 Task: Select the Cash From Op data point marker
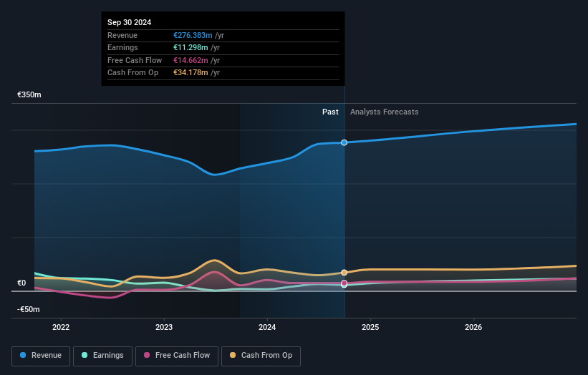click(344, 273)
